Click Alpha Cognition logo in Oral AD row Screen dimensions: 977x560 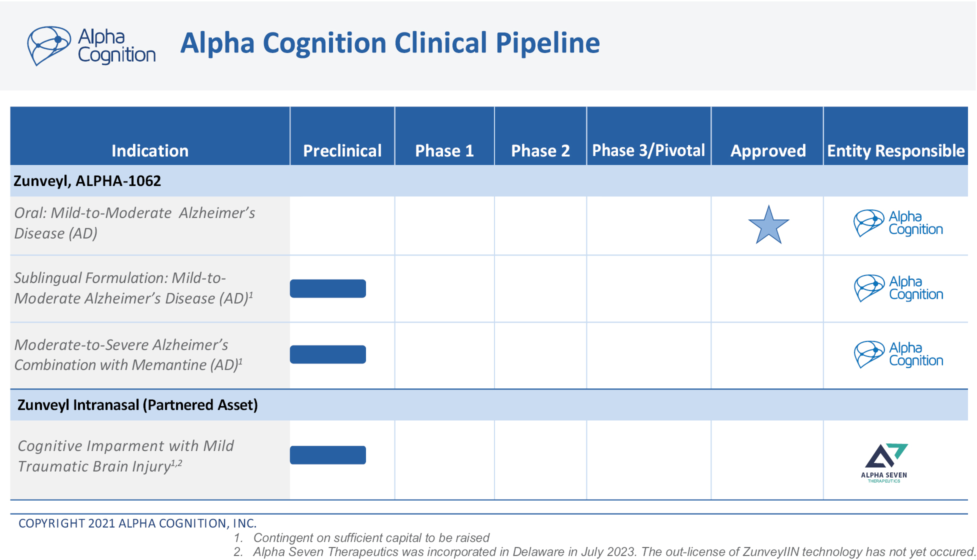[x=898, y=223]
